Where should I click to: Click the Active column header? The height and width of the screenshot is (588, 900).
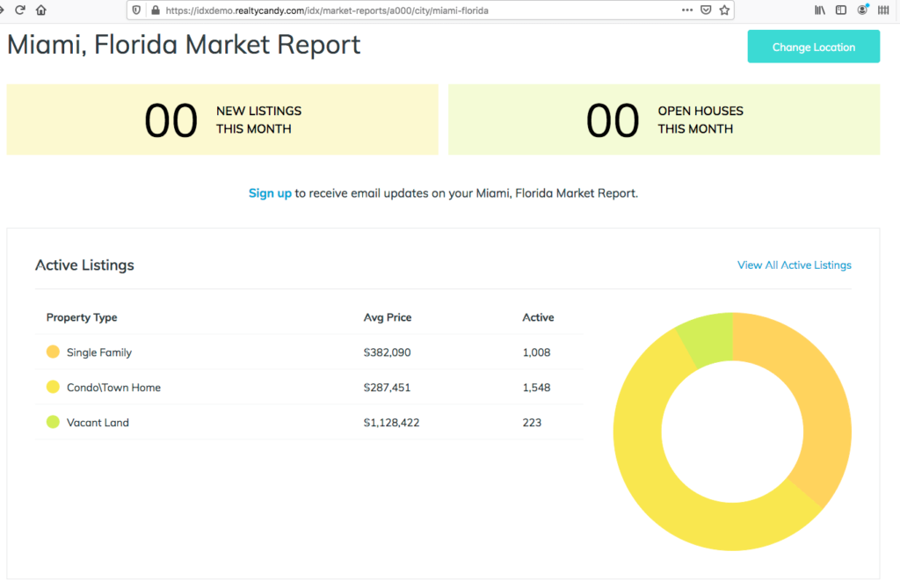[x=538, y=317]
